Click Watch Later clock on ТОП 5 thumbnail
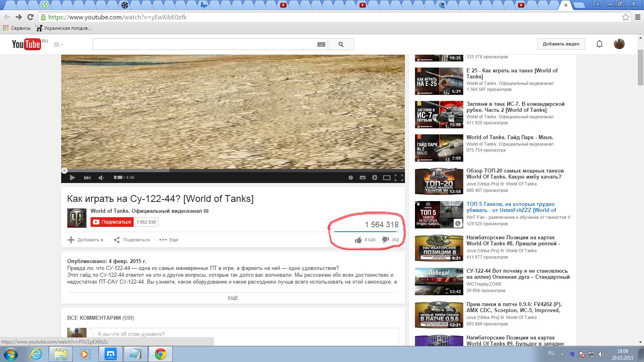 point(458,224)
